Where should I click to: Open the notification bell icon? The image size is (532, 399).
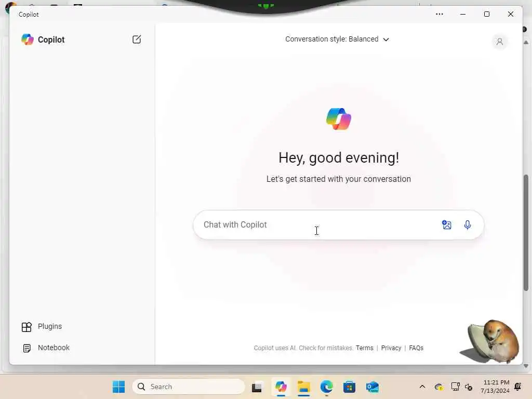click(x=518, y=387)
